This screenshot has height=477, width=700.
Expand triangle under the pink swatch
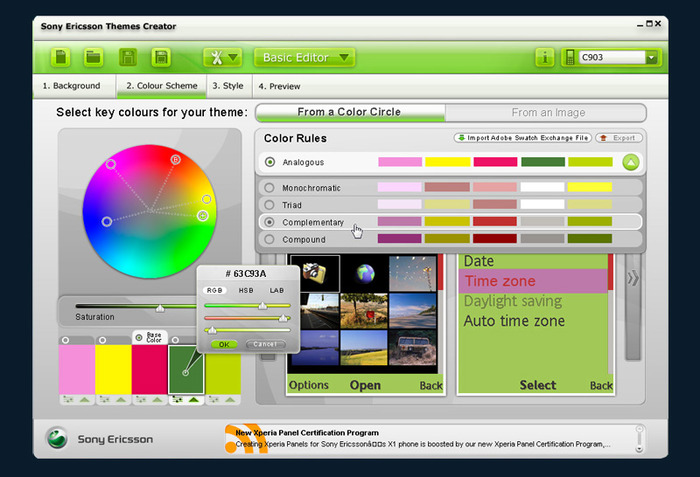point(85,400)
